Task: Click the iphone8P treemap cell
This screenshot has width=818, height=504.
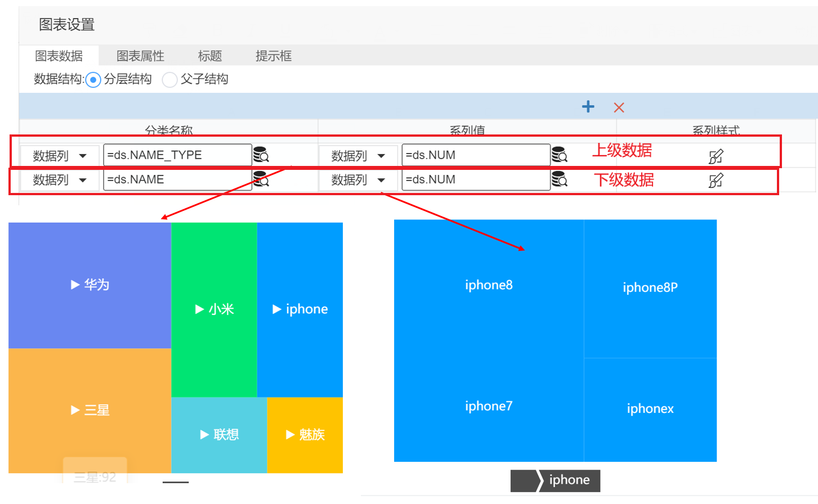Action: coord(650,288)
